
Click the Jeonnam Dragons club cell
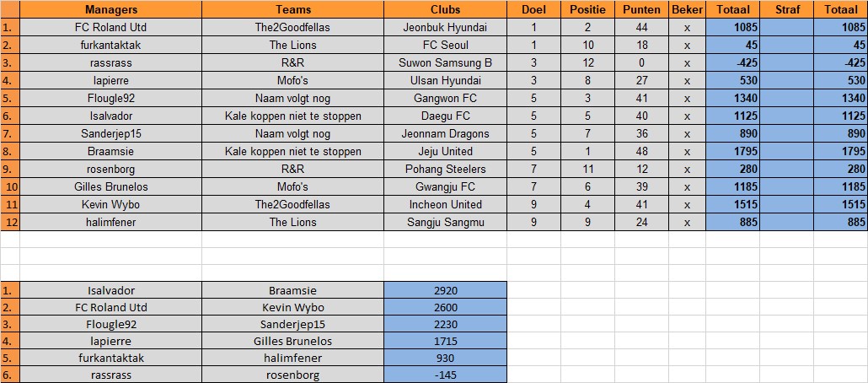point(445,133)
